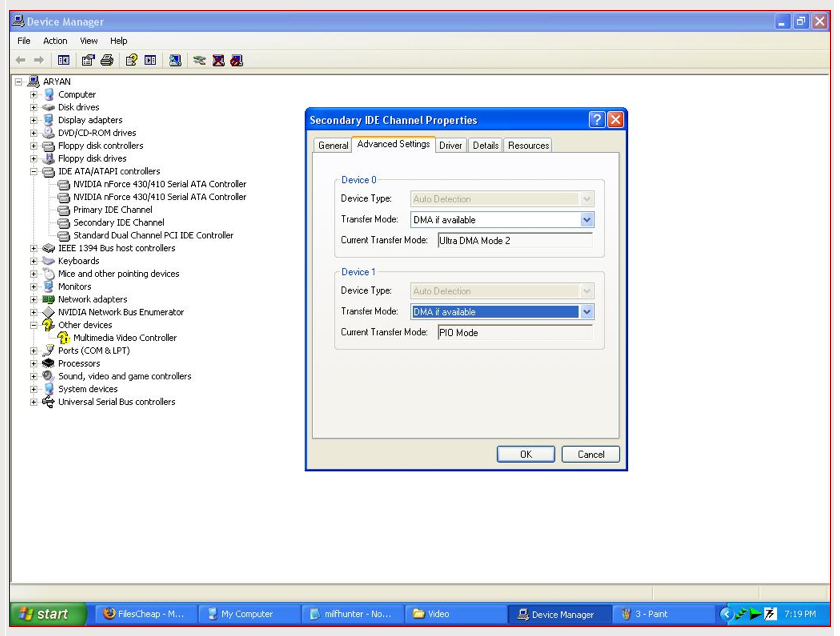
Task: Expand the System devices node
Action: [x=34, y=389]
